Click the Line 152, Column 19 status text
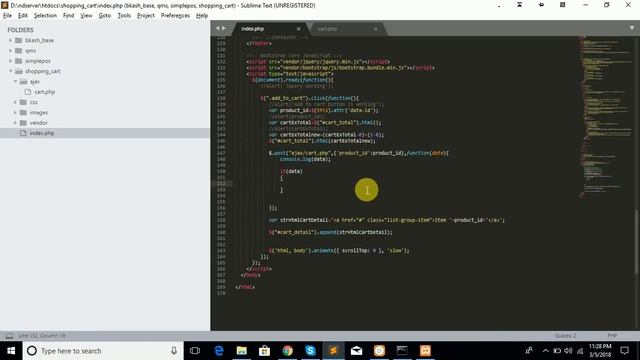Screen dimensions: 640x360 click(x=42, y=336)
